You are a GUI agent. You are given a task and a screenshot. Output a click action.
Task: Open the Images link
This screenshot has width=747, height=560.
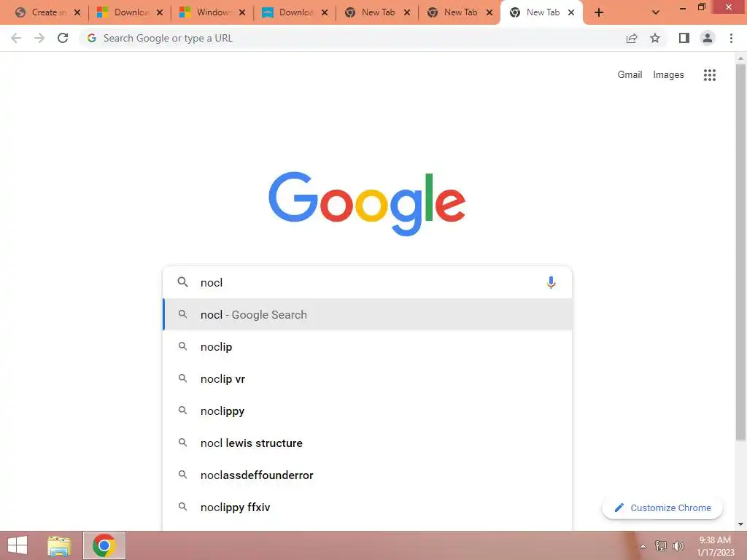668,75
